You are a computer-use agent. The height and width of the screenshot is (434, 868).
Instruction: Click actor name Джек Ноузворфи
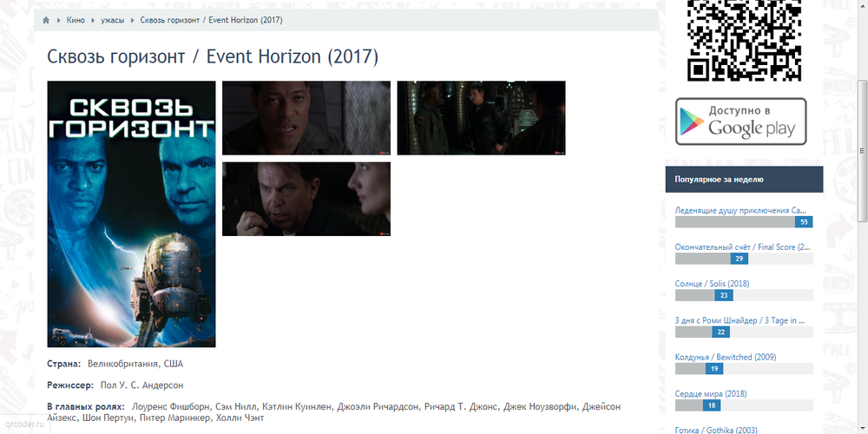tap(540, 407)
